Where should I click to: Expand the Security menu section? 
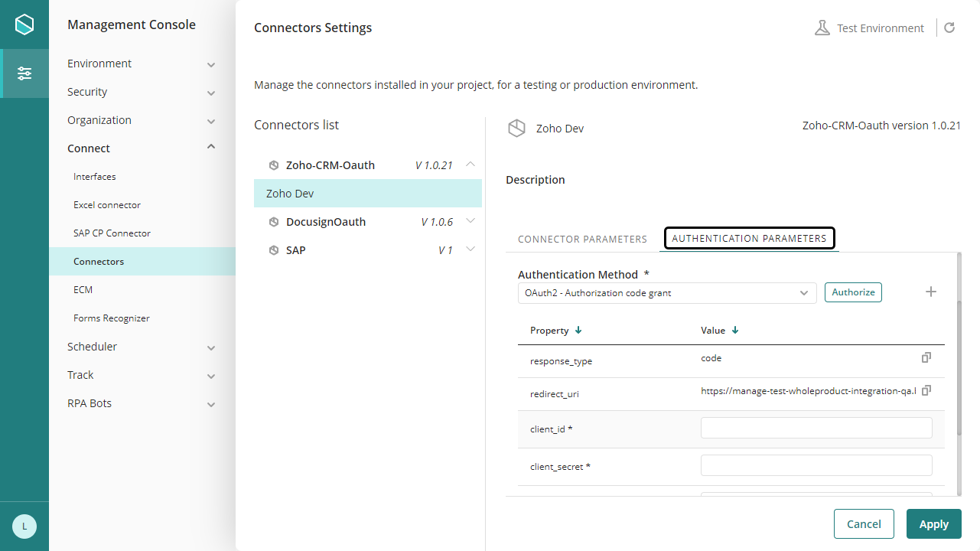click(211, 93)
